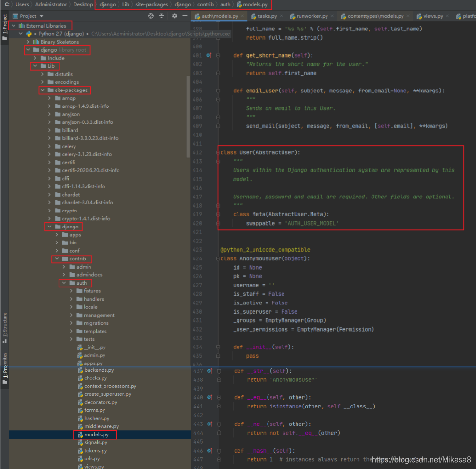Screen dimensions: 476x469
Task: Click override gutter icon at line 437
Action: coord(209,371)
